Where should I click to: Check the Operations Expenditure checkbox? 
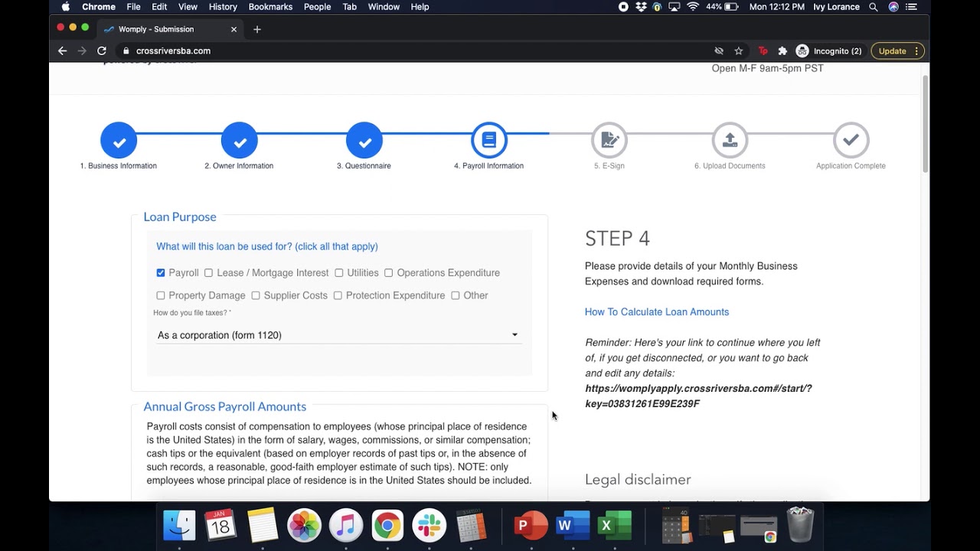[389, 273]
